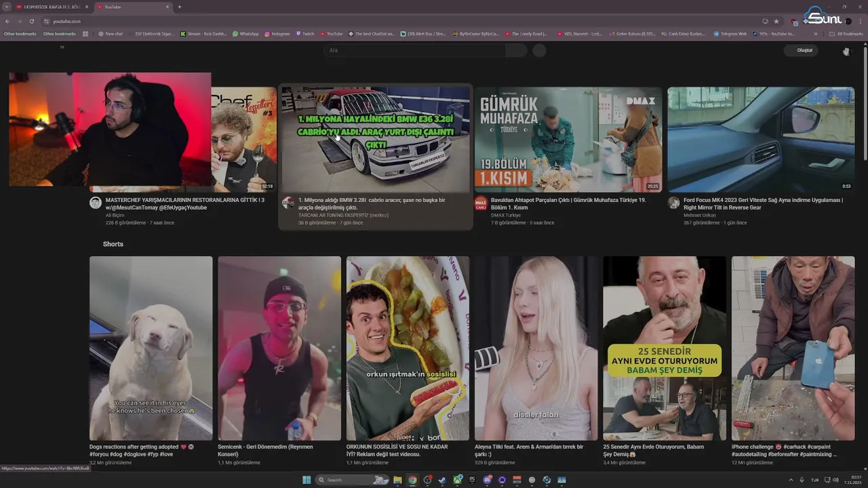The height and width of the screenshot is (488, 868).
Task: Play the BMW E36 cabrio thumbnail
Action: (x=376, y=140)
